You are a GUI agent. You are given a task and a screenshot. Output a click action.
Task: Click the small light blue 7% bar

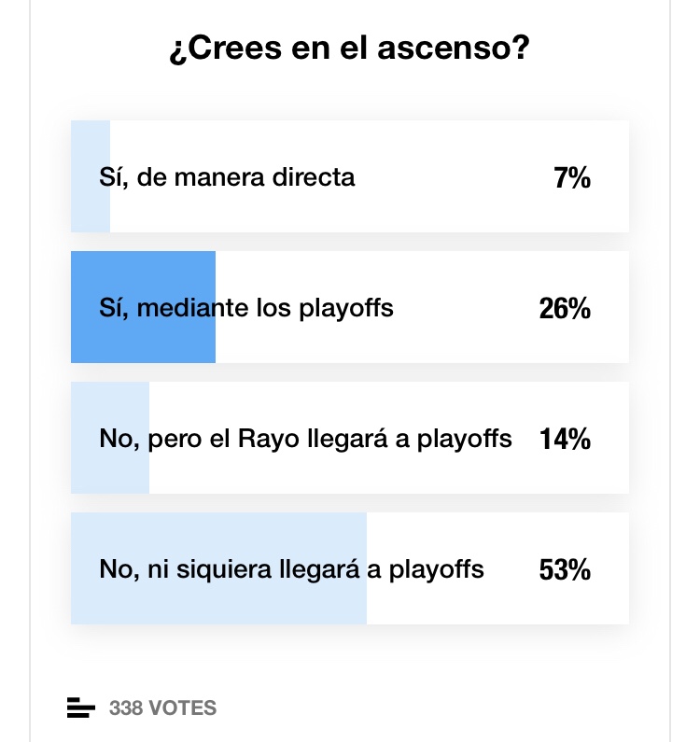91,210
